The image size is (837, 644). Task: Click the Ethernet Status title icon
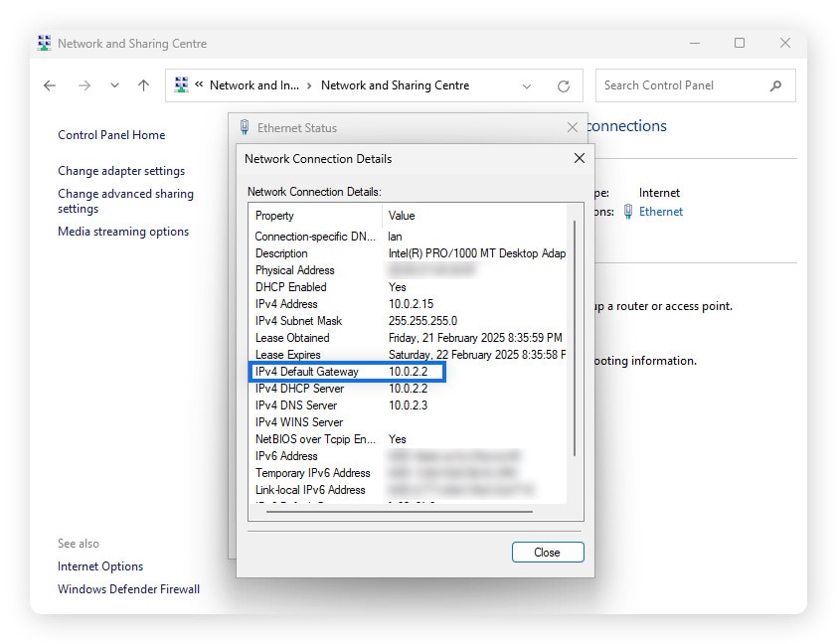click(x=245, y=127)
